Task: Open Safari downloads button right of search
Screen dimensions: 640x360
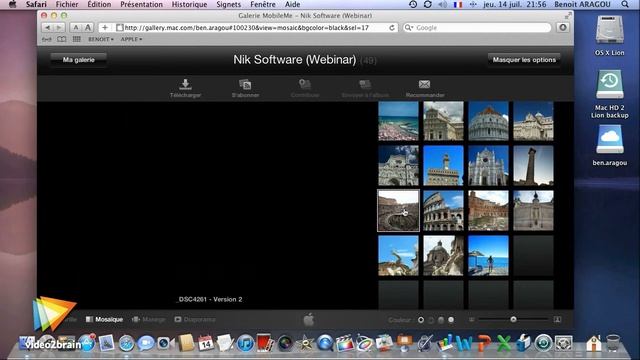Action: pyautogui.click(x=563, y=27)
